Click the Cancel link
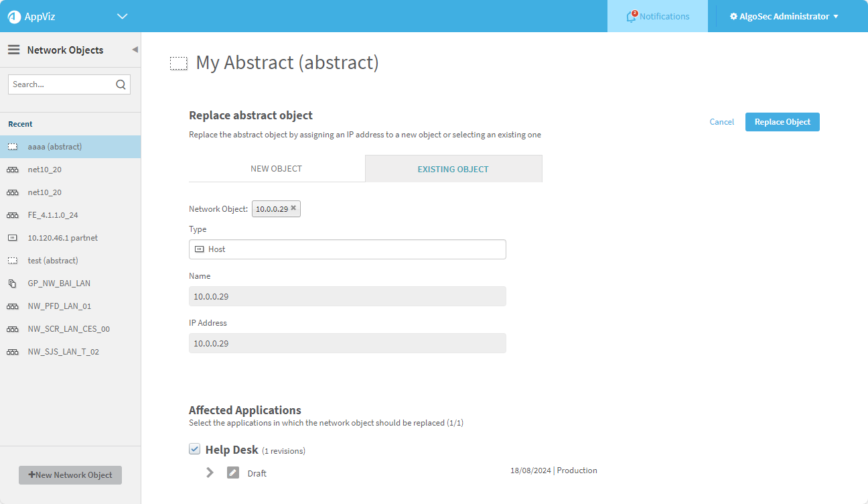This screenshot has height=504, width=868. (x=721, y=122)
